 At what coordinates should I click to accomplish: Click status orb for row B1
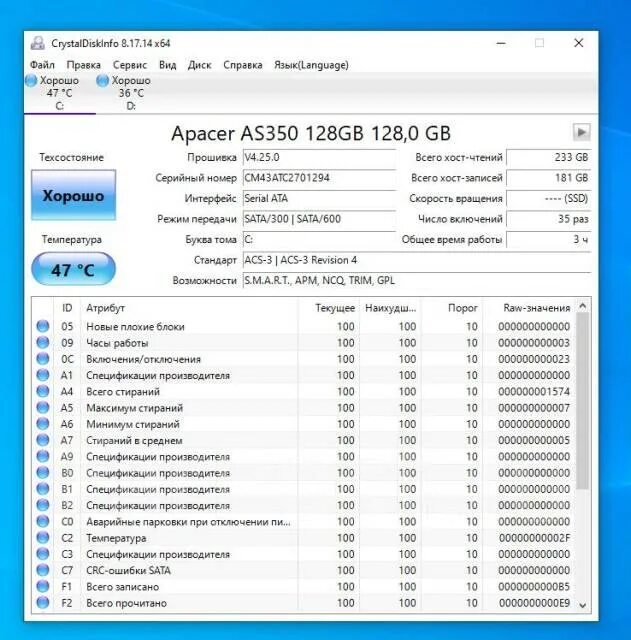pyautogui.click(x=43, y=489)
